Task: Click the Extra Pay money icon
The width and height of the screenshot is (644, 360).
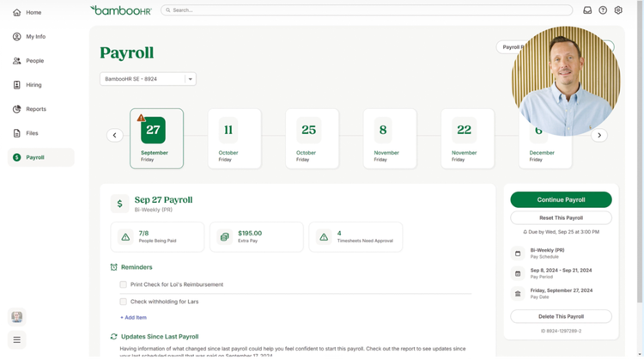Action: (x=224, y=236)
